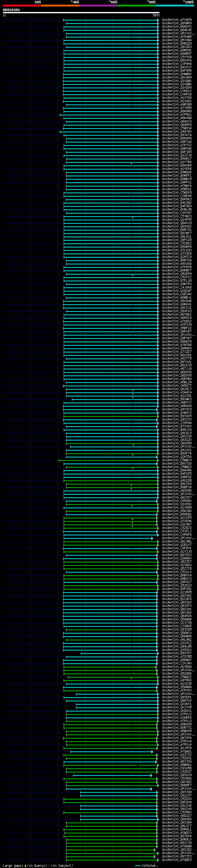Select hit label UniRef100_A9L9N1
The image size is (197, 868).
177,542
